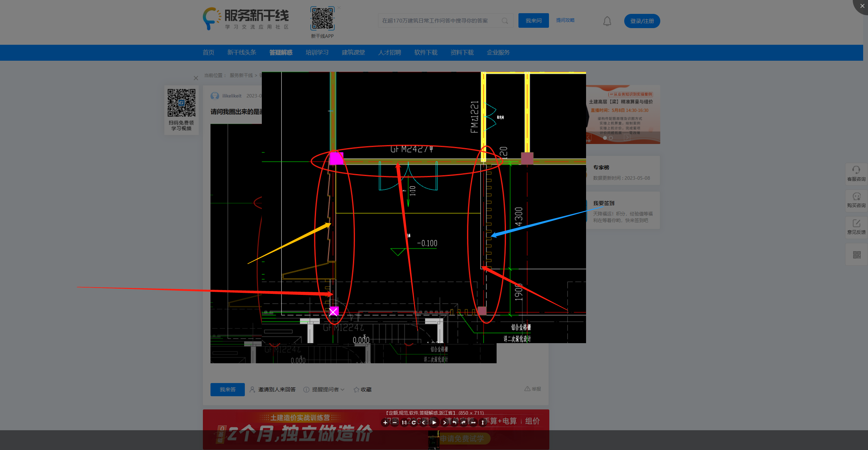The height and width of the screenshot is (450, 868).
Task: Open the 软件下载 nav tab
Action: (426, 52)
